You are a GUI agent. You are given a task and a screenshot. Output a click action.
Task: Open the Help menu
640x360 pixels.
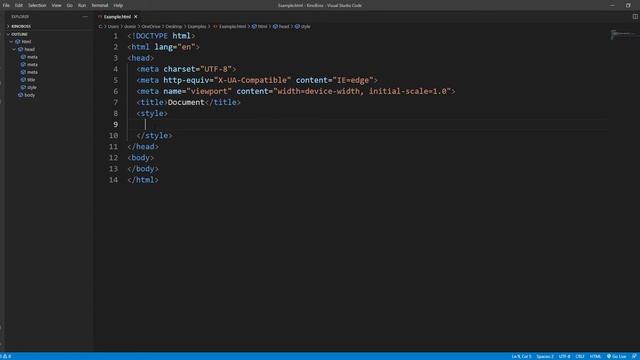(118, 5)
